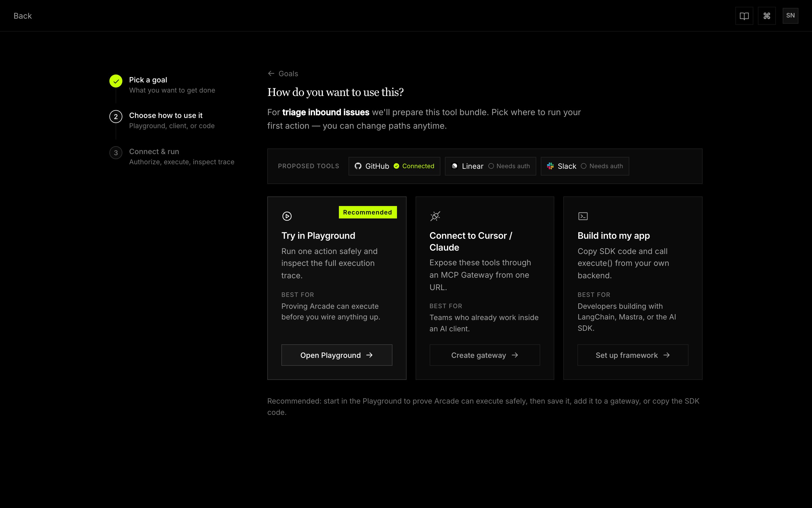Click the bold 'triage inbound issues' text
812x508 pixels.
click(x=325, y=112)
